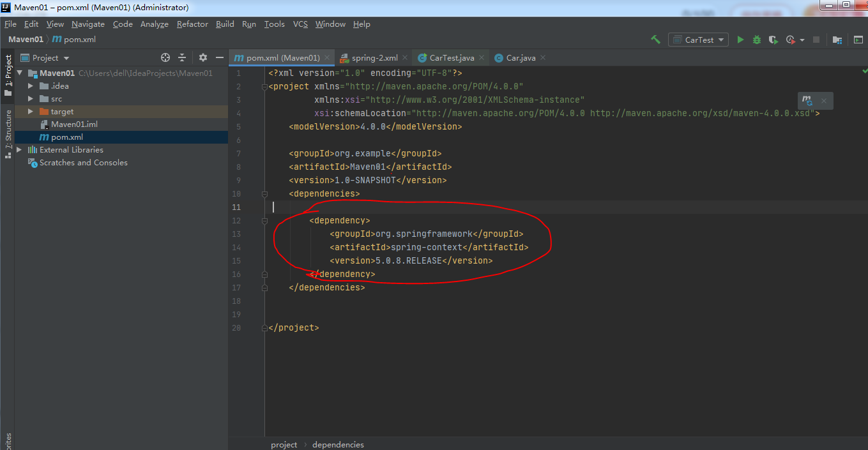The height and width of the screenshot is (450, 868).
Task: Fold the dependency tag at line 12
Action: pyautogui.click(x=264, y=220)
